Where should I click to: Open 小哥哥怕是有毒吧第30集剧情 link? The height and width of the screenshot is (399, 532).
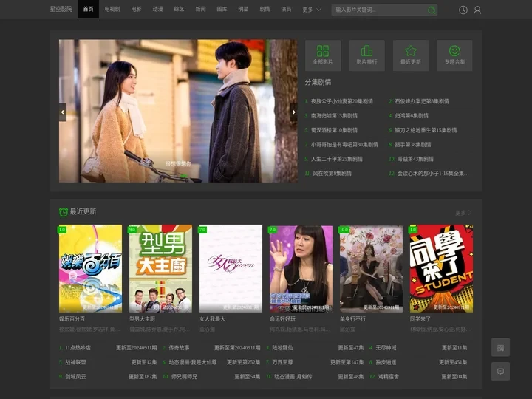point(344,145)
